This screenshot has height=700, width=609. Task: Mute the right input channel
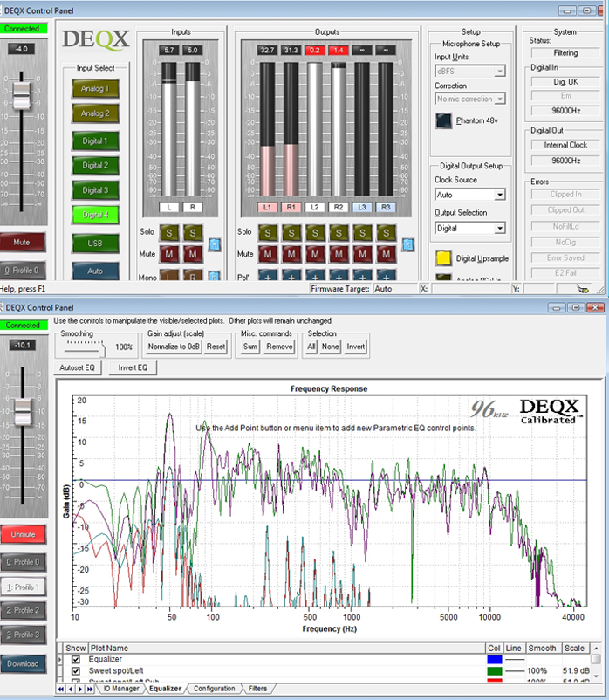tap(193, 253)
